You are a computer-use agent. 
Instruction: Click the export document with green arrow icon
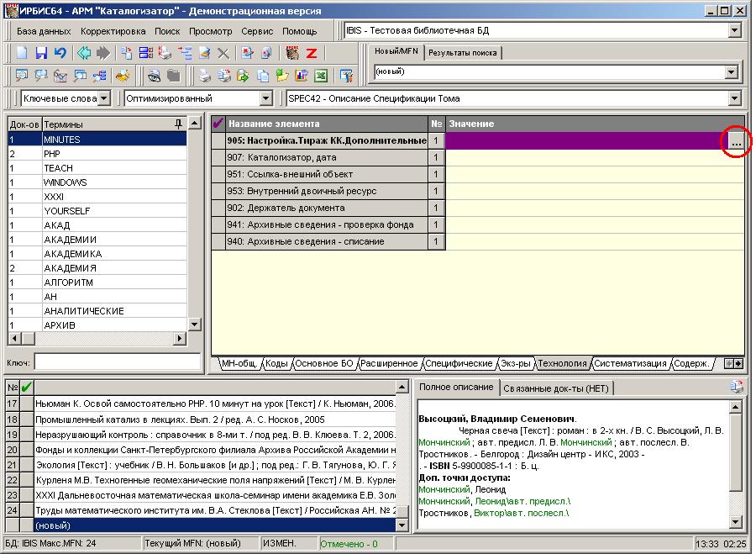pos(244,76)
